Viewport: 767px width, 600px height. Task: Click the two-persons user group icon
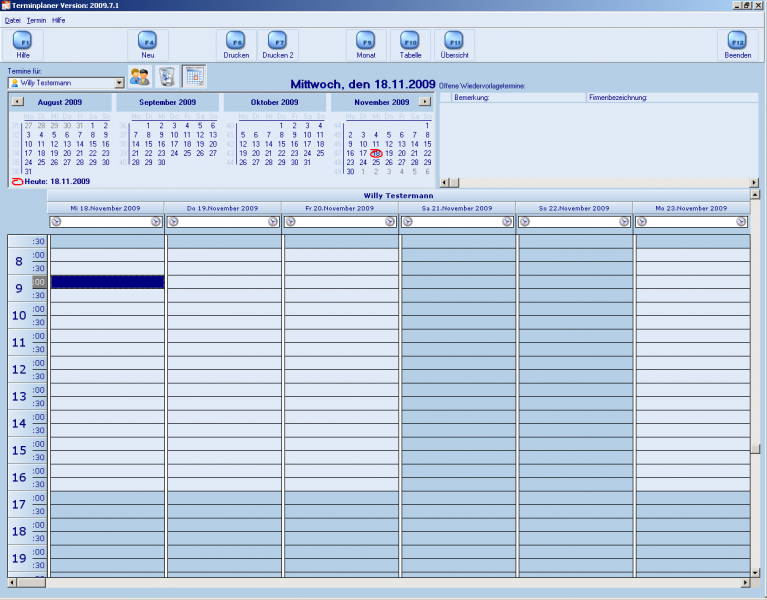(140, 77)
